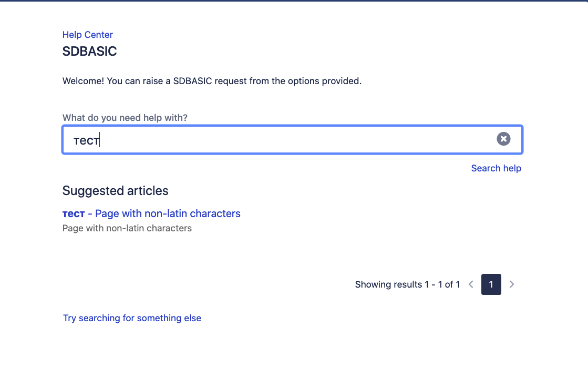This screenshot has height=388, width=588.
Task: Click the 'Showing results 1 - 1 of 1' text
Action: 407,284
